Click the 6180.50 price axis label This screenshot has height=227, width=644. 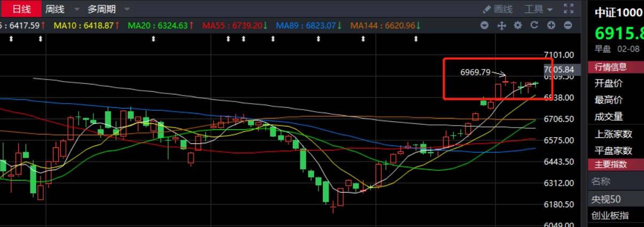(559, 205)
